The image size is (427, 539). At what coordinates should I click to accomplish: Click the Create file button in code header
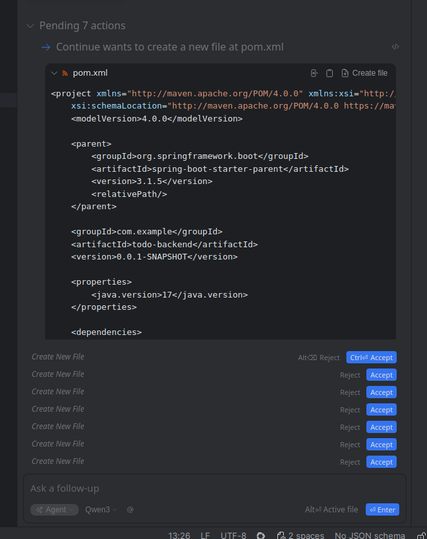pos(364,73)
